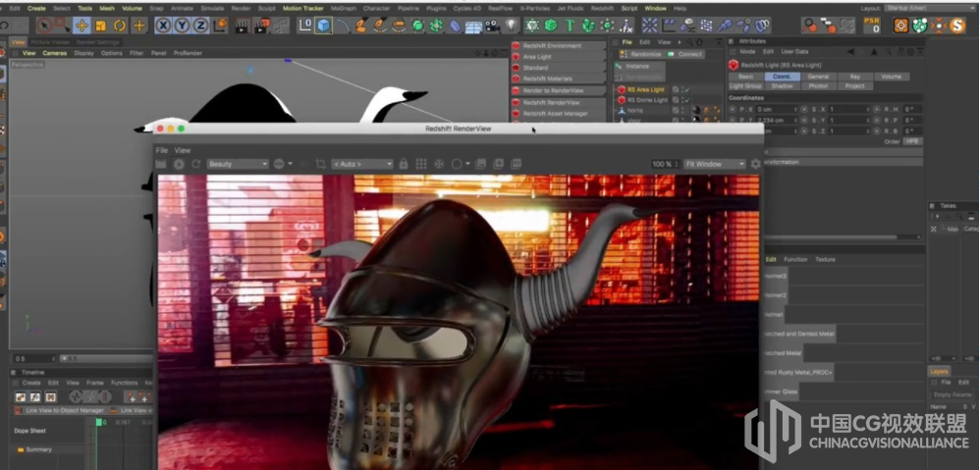Switch to the Layers tab
The width and height of the screenshot is (980, 470).
click(x=939, y=371)
